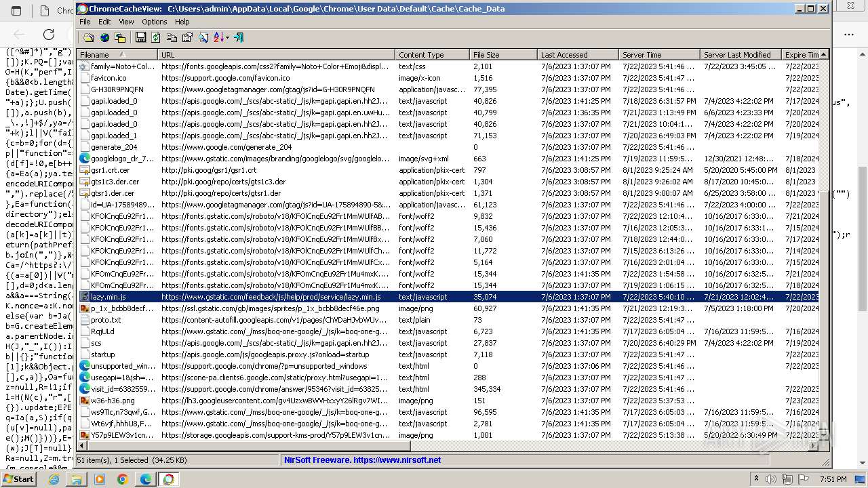Viewport: 868px width, 488px height.
Task: Select the visit_id=6382559... Edge icon
Action: click(x=85, y=389)
